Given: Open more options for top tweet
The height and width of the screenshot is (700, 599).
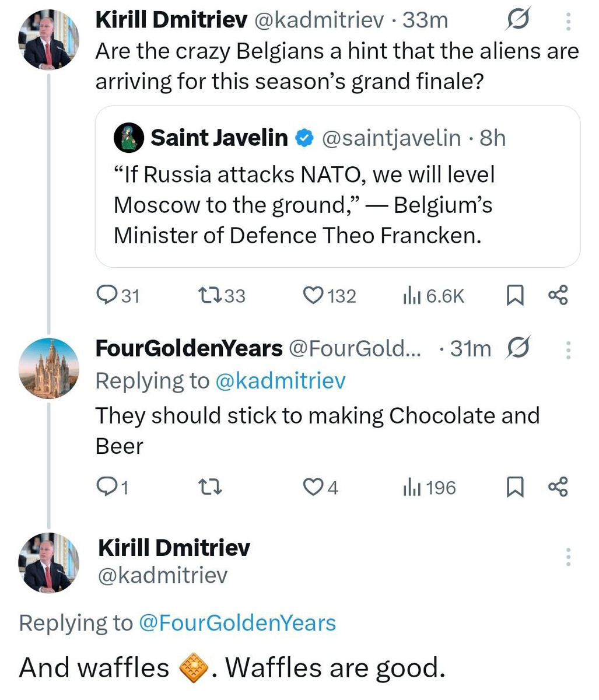Looking at the screenshot, I should (568, 22).
